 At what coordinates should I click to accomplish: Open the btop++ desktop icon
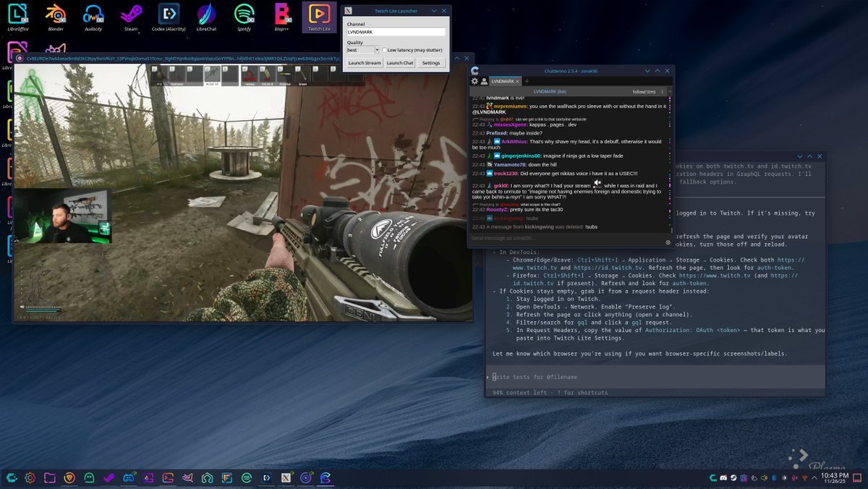[281, 16]
